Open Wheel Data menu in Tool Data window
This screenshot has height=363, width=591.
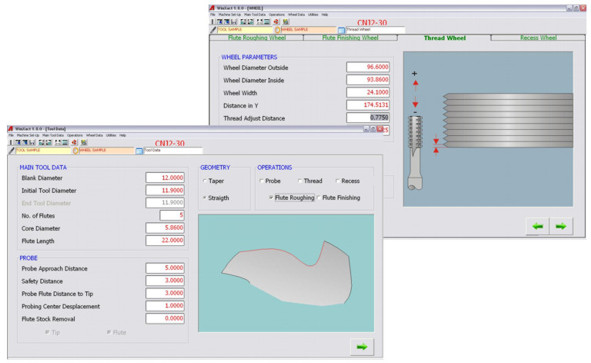click(94, 135)
